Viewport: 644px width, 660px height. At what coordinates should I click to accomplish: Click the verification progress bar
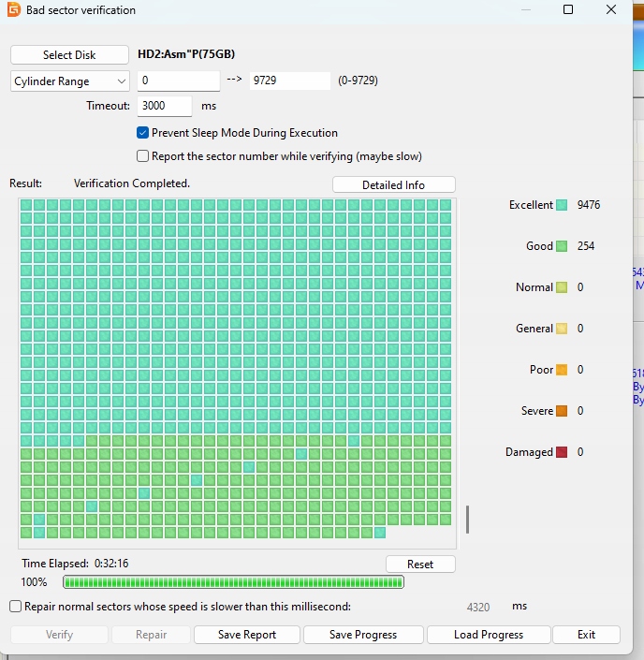tap(246, 582)
